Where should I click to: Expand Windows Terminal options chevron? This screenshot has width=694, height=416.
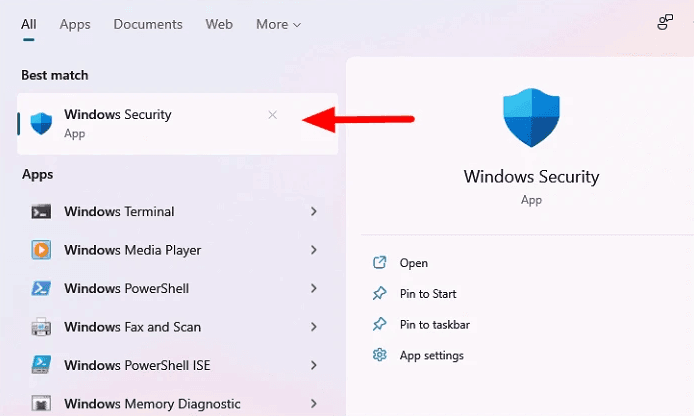point(314,212)
